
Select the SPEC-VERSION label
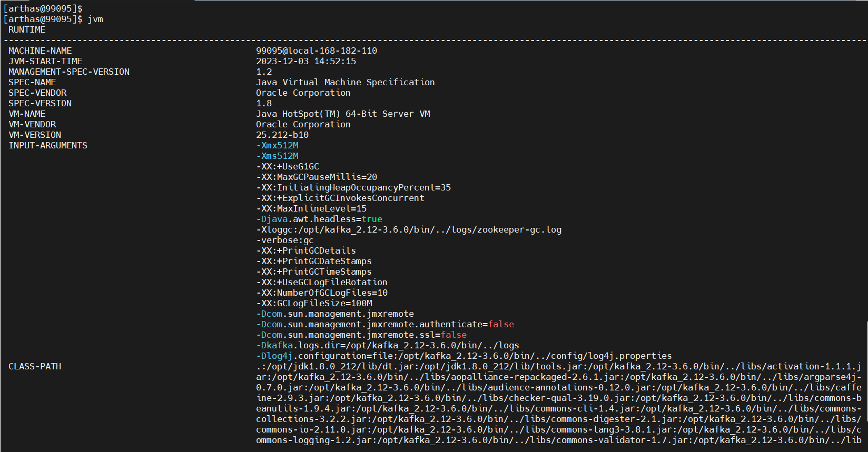[x=40, y=104]
